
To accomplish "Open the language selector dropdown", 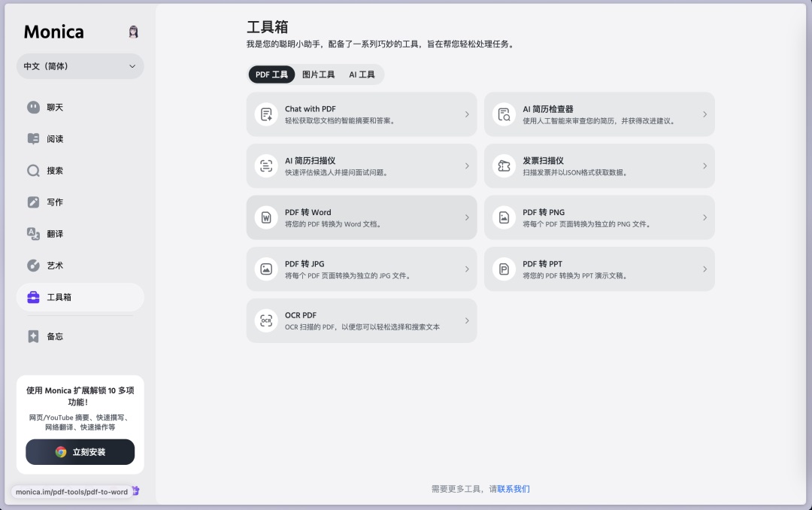I will point(80,66).
